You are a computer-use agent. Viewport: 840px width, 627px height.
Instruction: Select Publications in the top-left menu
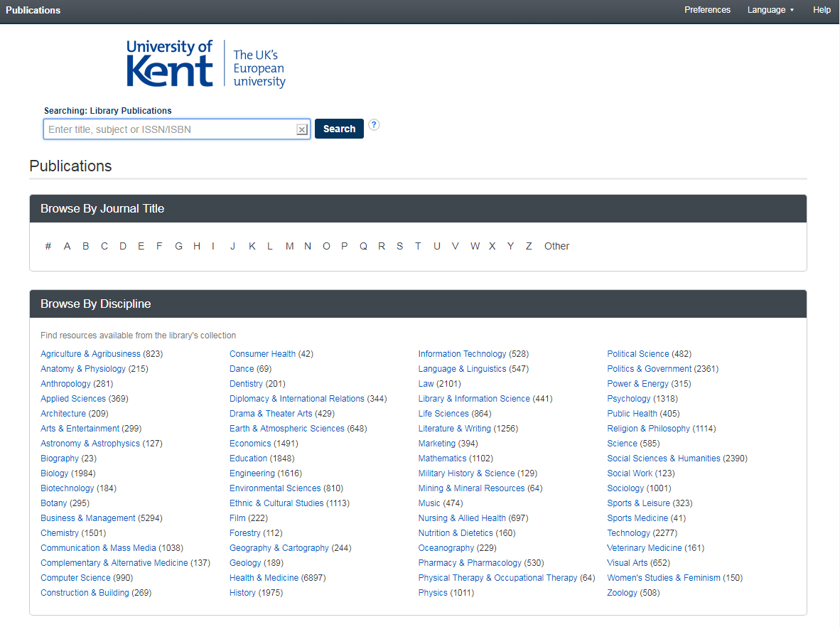coord(33,10)
